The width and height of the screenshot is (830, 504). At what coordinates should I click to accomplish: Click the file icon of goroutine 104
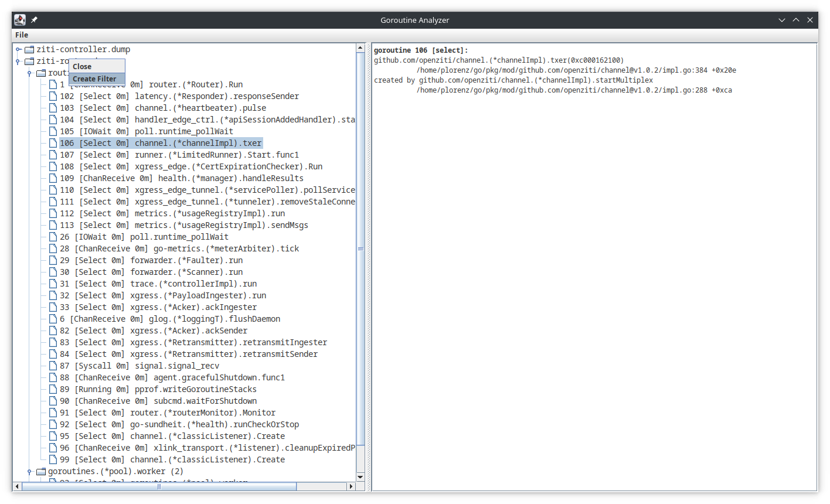53,120
